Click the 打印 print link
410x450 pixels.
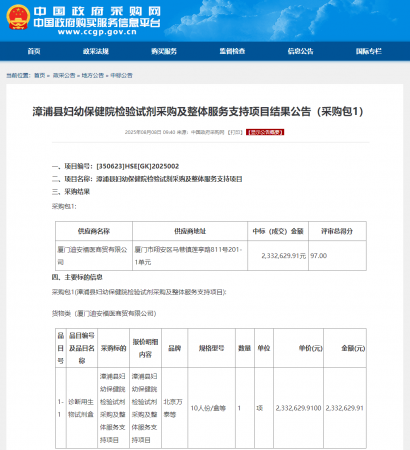pyautogui.click(x=235, y=132)
